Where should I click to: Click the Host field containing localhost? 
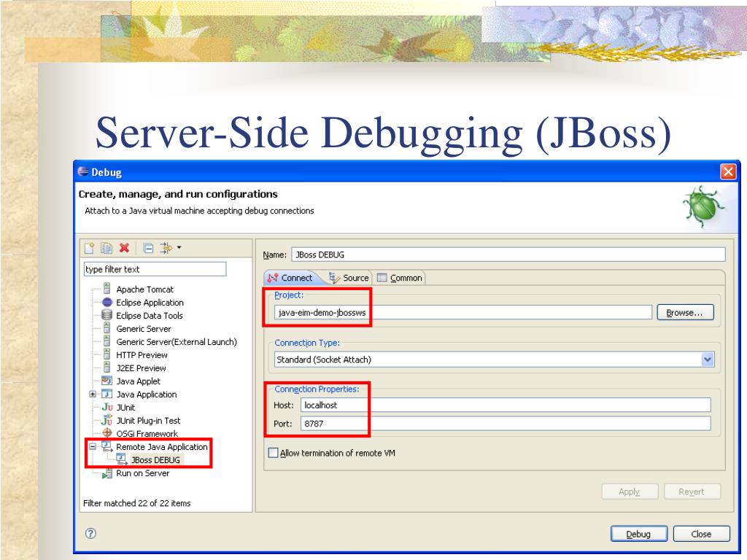pyautogui.click(x=506, y=405)
